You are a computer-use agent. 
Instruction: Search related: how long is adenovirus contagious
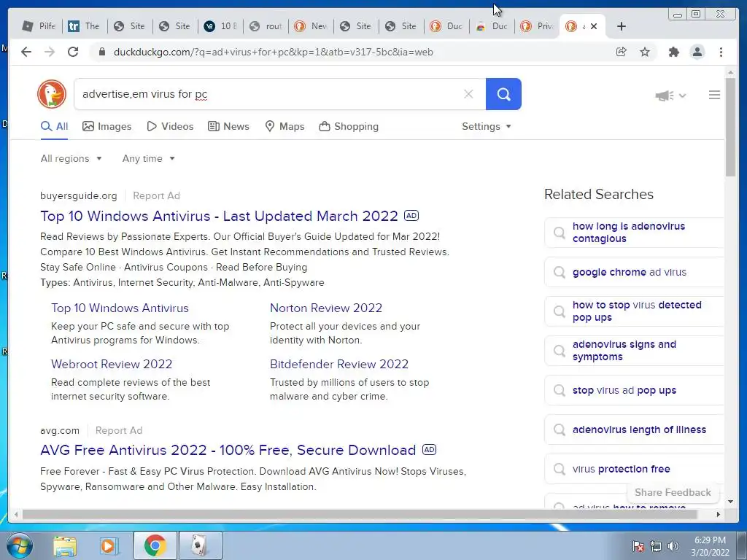634,233
